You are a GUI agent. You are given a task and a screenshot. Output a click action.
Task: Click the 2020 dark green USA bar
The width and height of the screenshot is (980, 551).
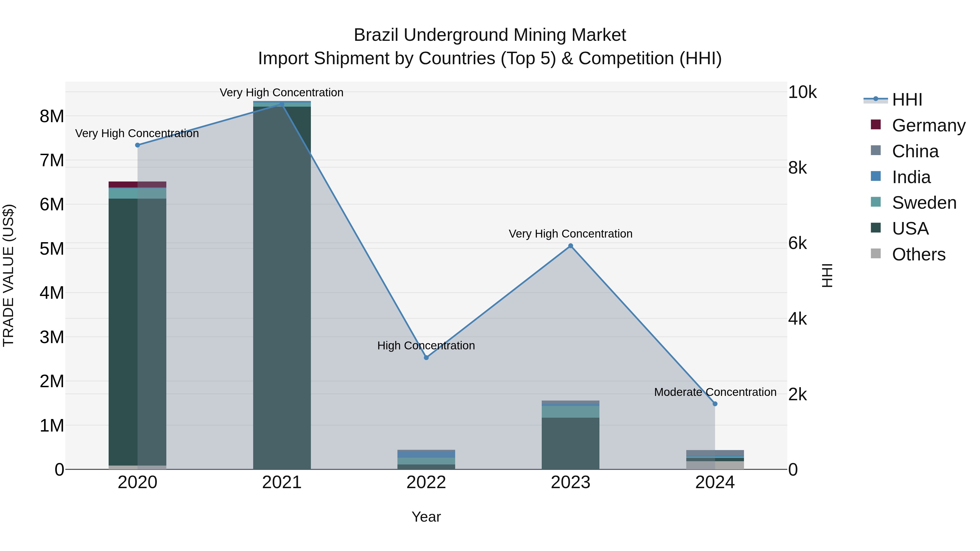pyautogui.click(x=138, y=332)
